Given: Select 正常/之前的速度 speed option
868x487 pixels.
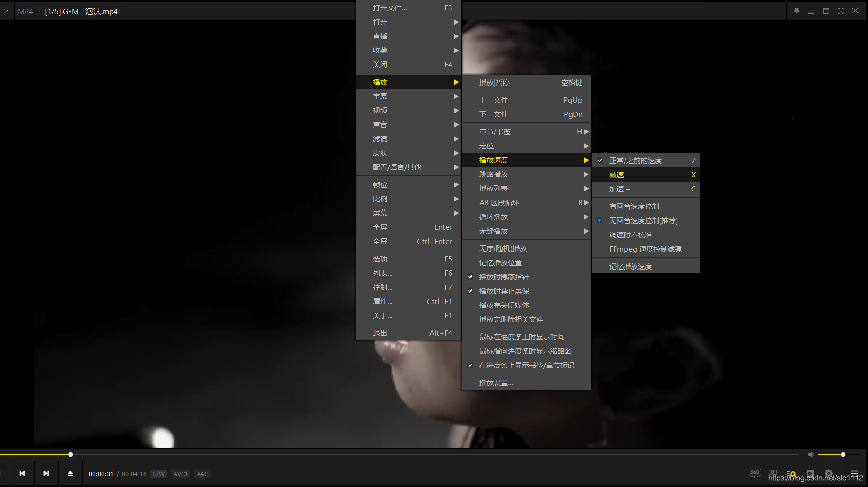Looking at the screenshot, I should pyautogui.click(x=646, y=161).
